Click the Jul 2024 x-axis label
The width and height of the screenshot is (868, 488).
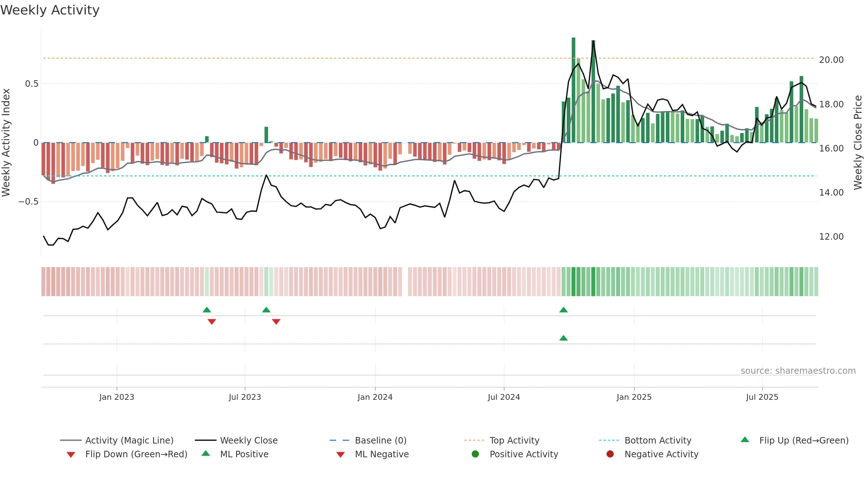pyautogui.click(x=504, y=397)
